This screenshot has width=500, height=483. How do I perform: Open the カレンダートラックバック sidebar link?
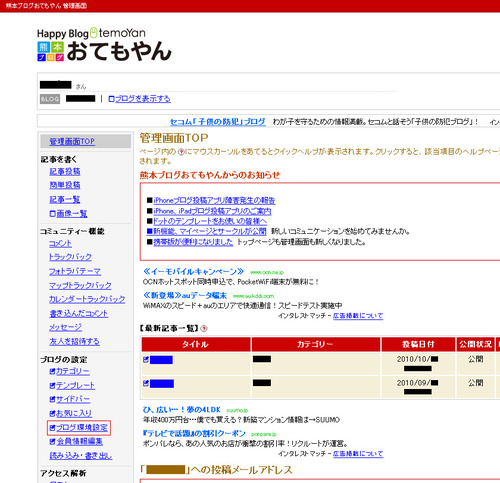[x=87, y=299]
